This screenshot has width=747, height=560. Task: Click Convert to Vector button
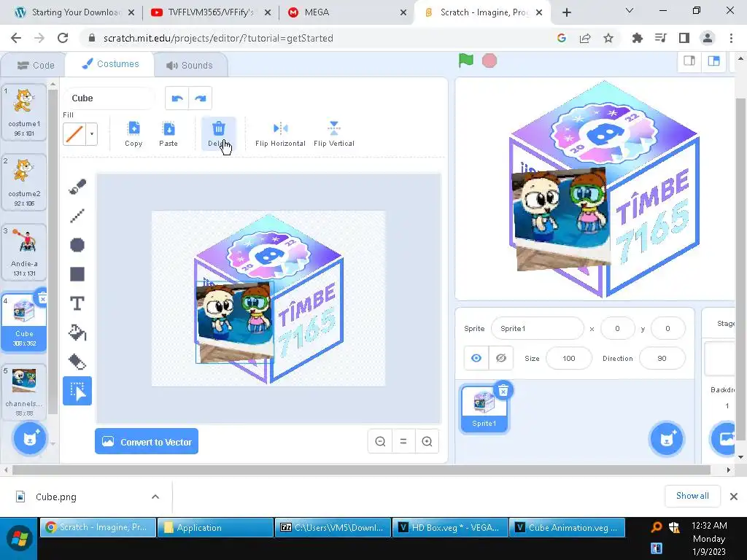(147, 441)
